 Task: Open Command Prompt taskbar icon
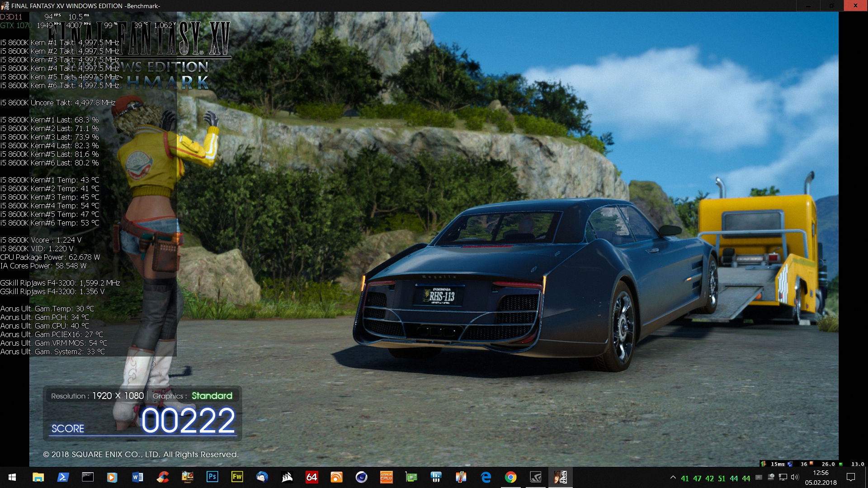tap(88, 477)
